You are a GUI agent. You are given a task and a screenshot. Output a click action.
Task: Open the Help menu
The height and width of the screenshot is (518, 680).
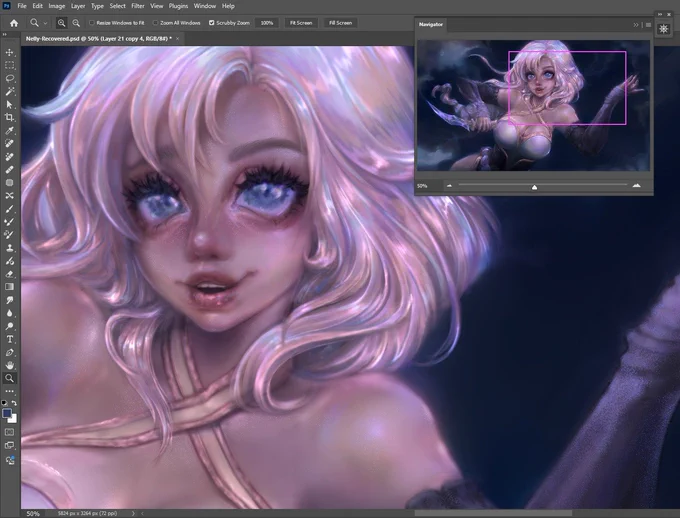(x=228, y=6)
